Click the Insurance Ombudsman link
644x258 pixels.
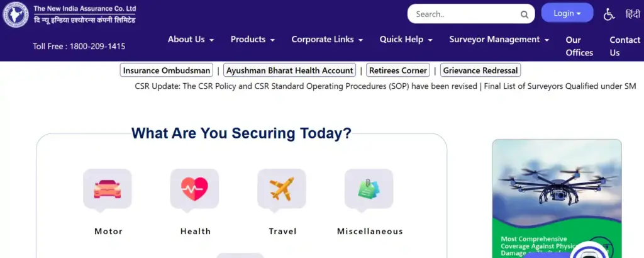click(x=167, y=70)
